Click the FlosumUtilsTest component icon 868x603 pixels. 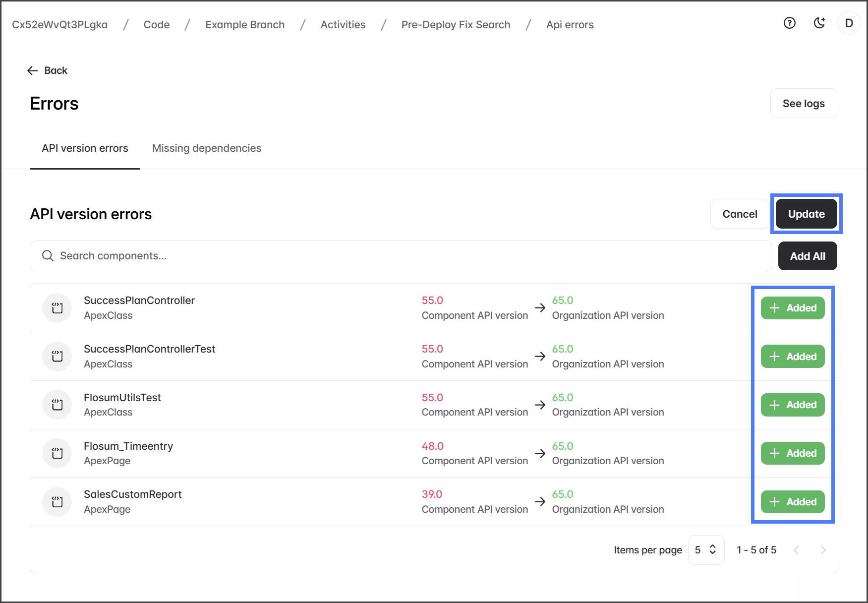pyautogui.click(x=58, y=405)
